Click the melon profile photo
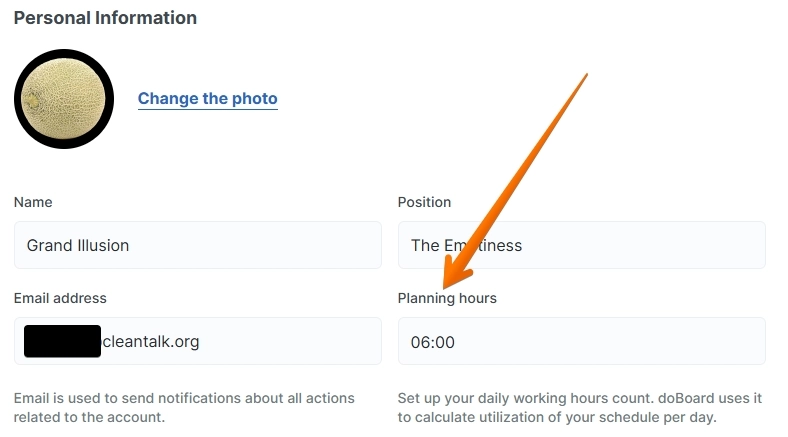Image resolution: width=788 pixels, height=437 pixels. 63,98
